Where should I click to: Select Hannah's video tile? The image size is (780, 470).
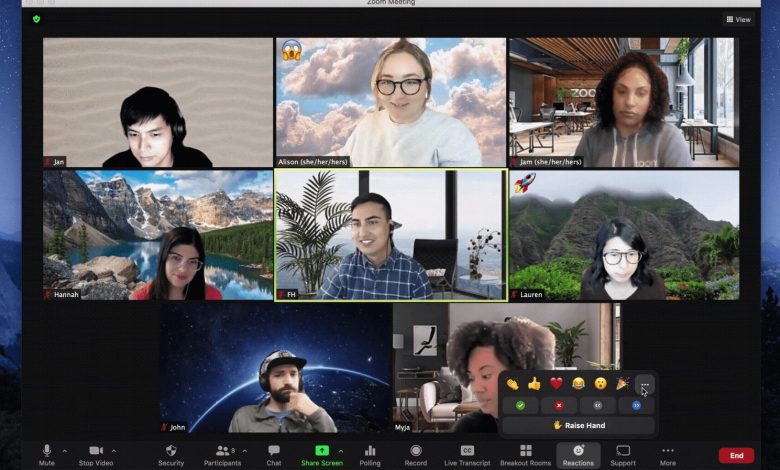(158, 235)
